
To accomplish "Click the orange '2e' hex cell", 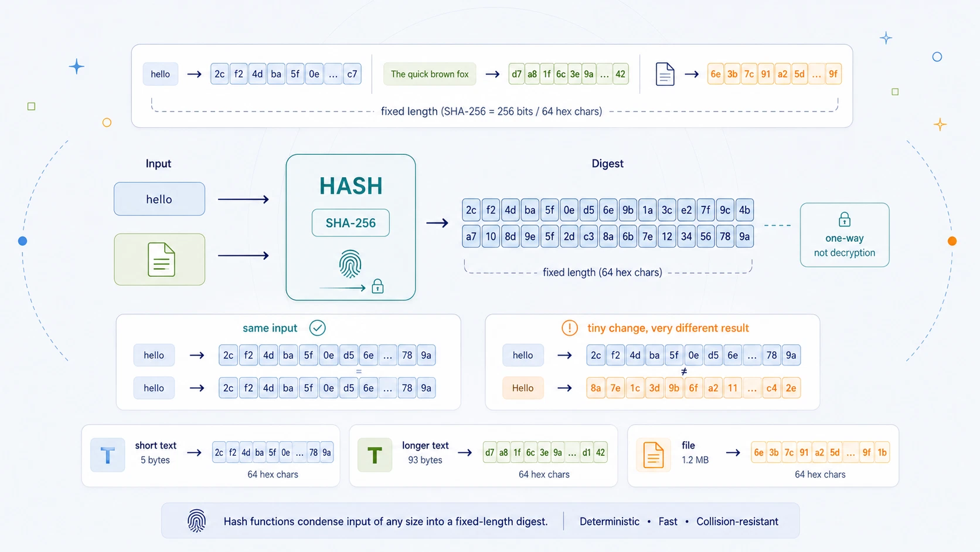I will click(791, 388).
